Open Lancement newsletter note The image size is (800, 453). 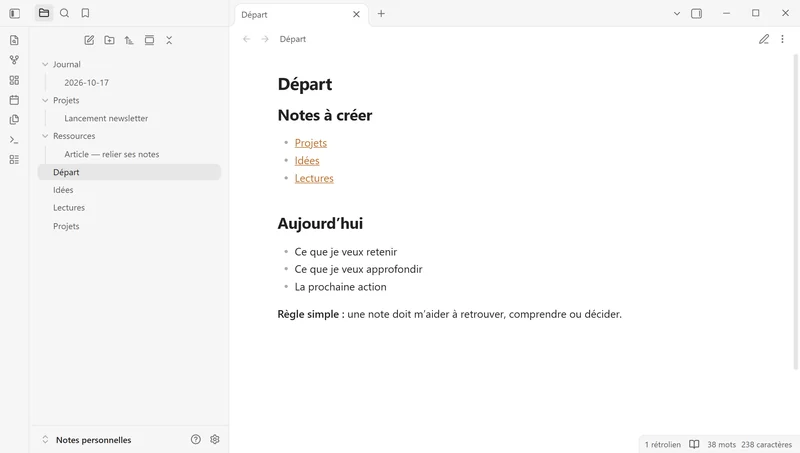(106, 118)
